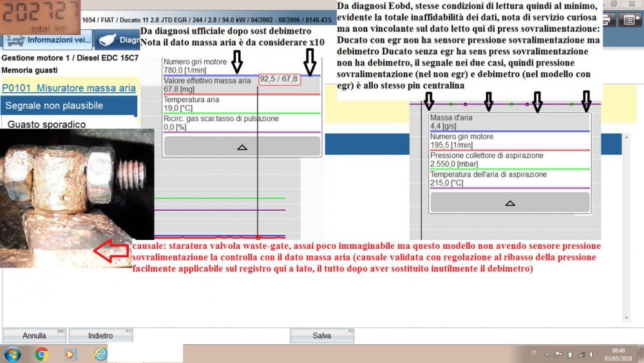The width and height of the screenshot is (644, 363).
Task: Click the battery status tray icon
Action: coord(570,354)
